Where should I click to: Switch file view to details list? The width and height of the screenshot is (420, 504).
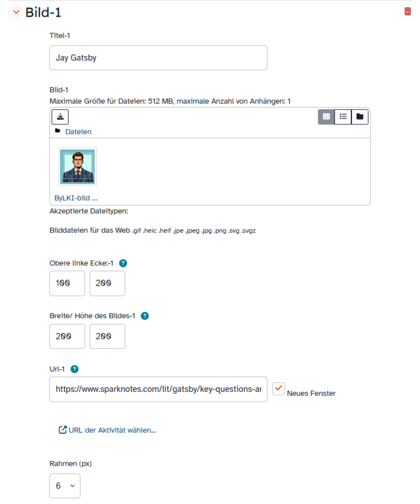(x=343, y=117)
